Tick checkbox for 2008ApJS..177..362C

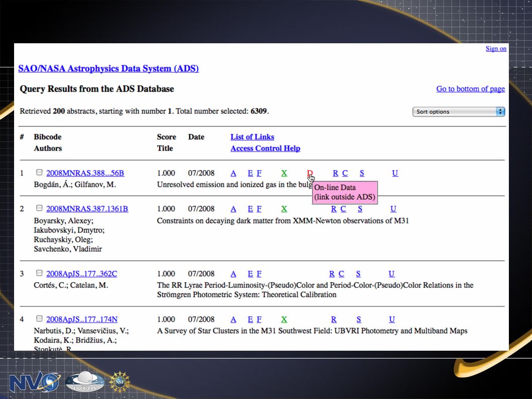(39, 273)
